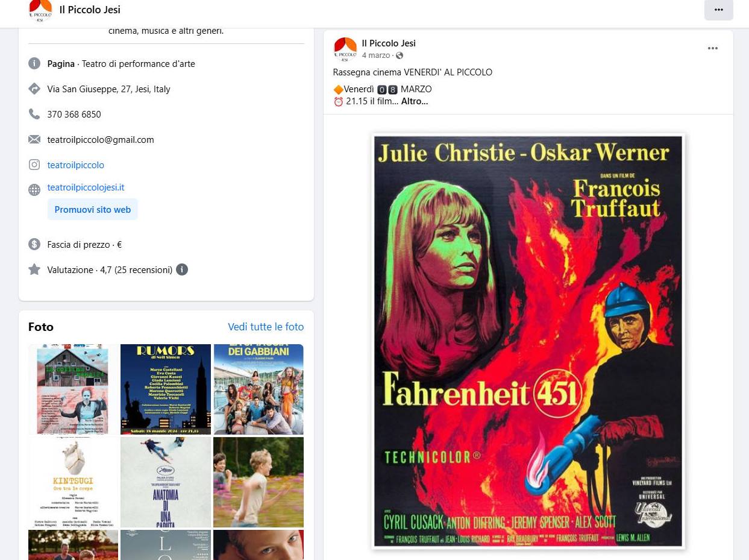The width and height of the screenshot is (749, 560).
Task: Click the rating info icon next to recensioni
Action: coord(182,269)
